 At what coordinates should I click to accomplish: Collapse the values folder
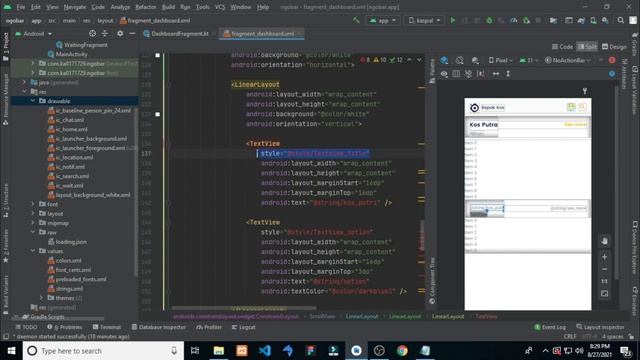point(33,251)
